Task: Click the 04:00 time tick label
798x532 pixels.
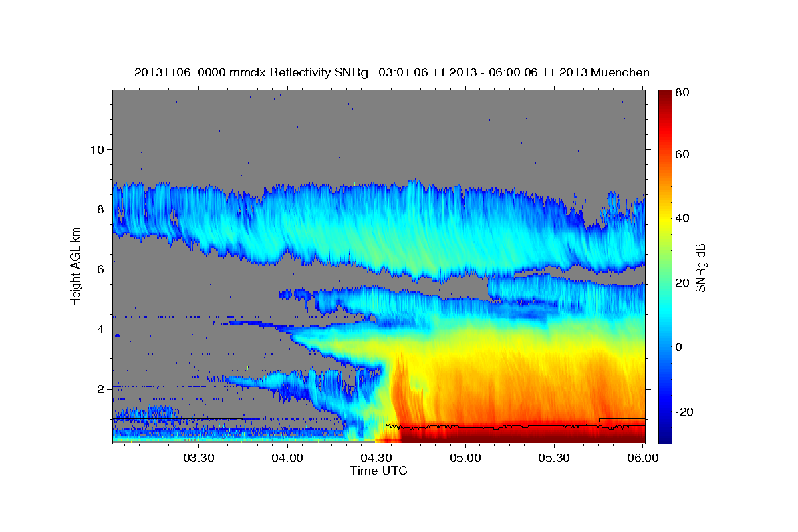Action: tap(287, 458)
